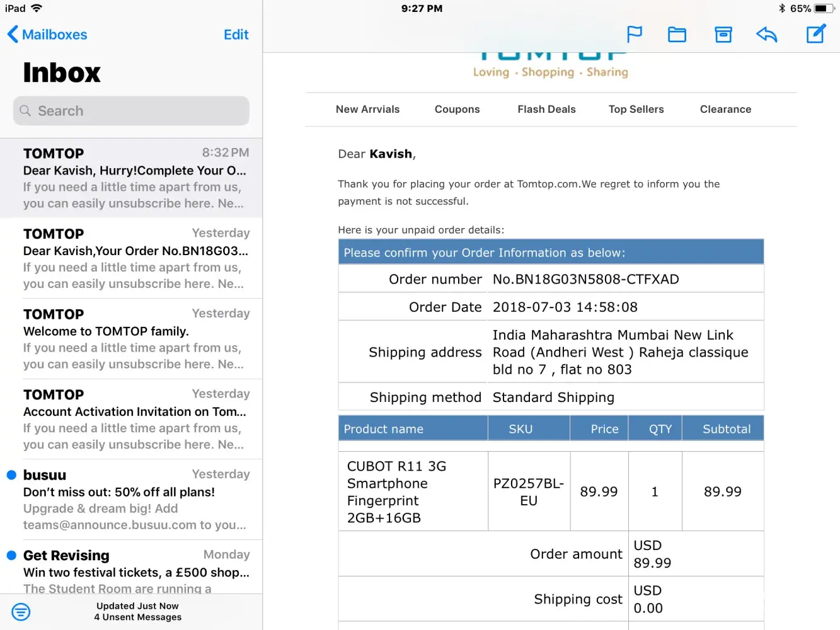Open the unread busuu 50% off email
Screen dimensions: 840x630
point(135,500)
